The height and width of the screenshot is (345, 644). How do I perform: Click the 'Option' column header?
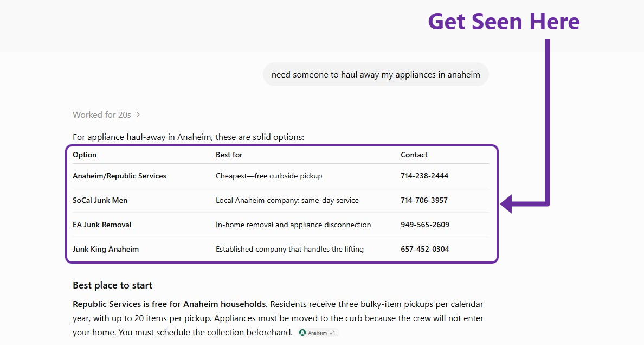pos(85,155)
